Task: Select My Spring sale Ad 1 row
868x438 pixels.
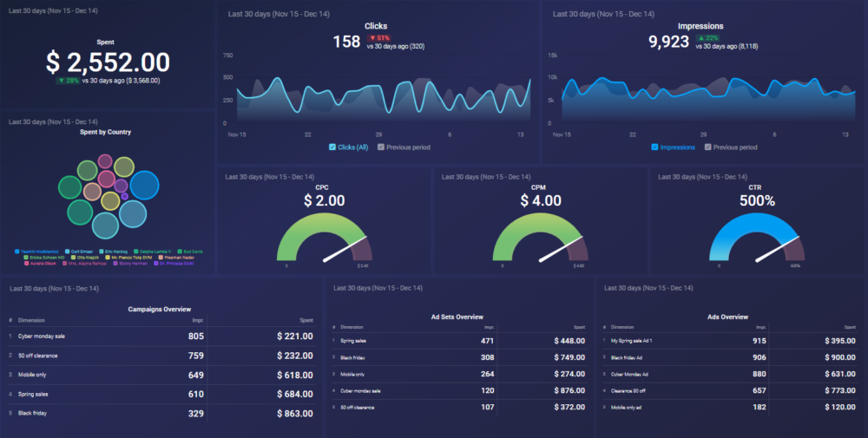Action: click(x=730, y=341)
